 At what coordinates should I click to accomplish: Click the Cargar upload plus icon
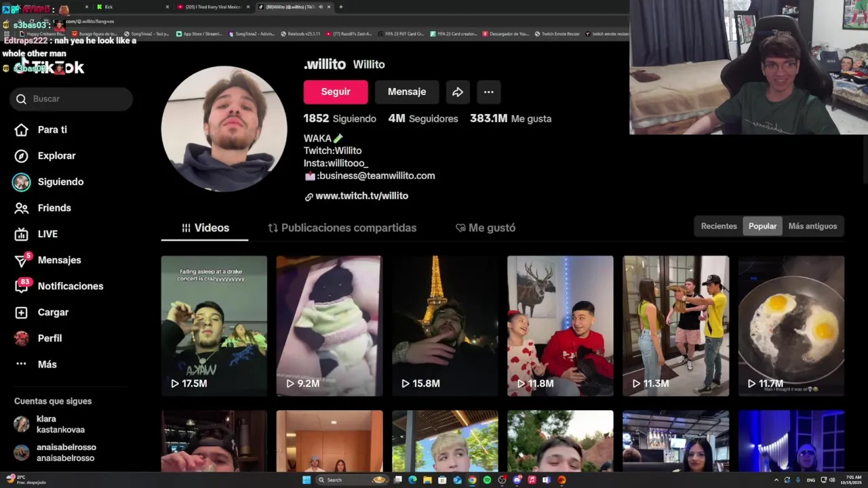[x=22, y=312]
